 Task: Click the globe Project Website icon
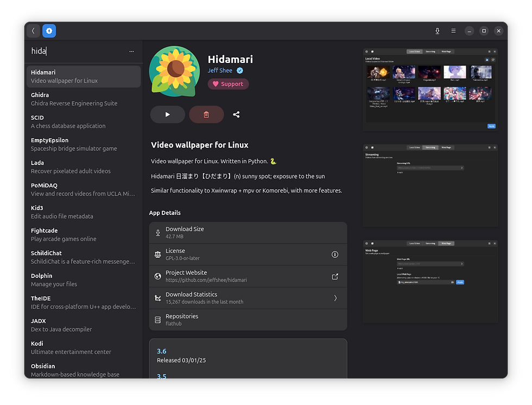pyautogui.click(x=158, y=276)
